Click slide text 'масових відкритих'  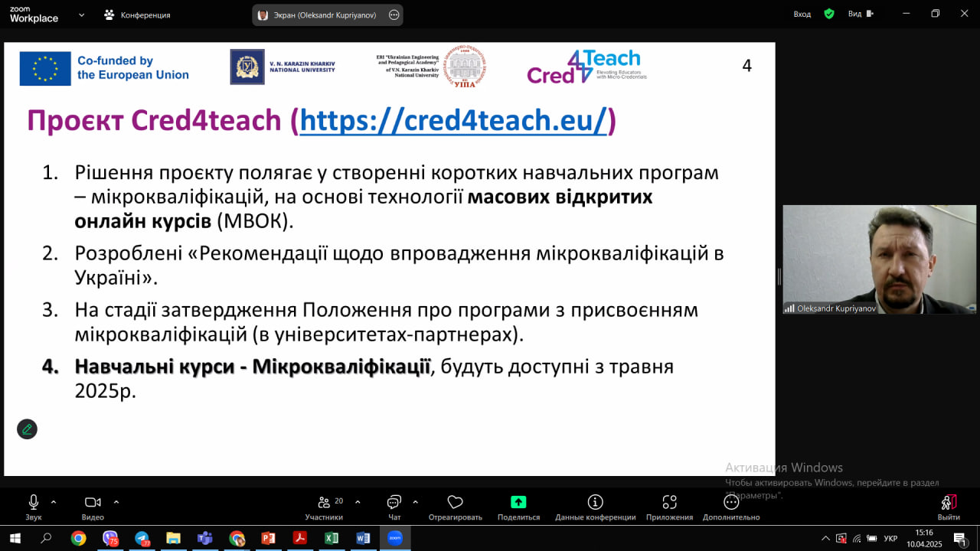click(x=560, y=197)
